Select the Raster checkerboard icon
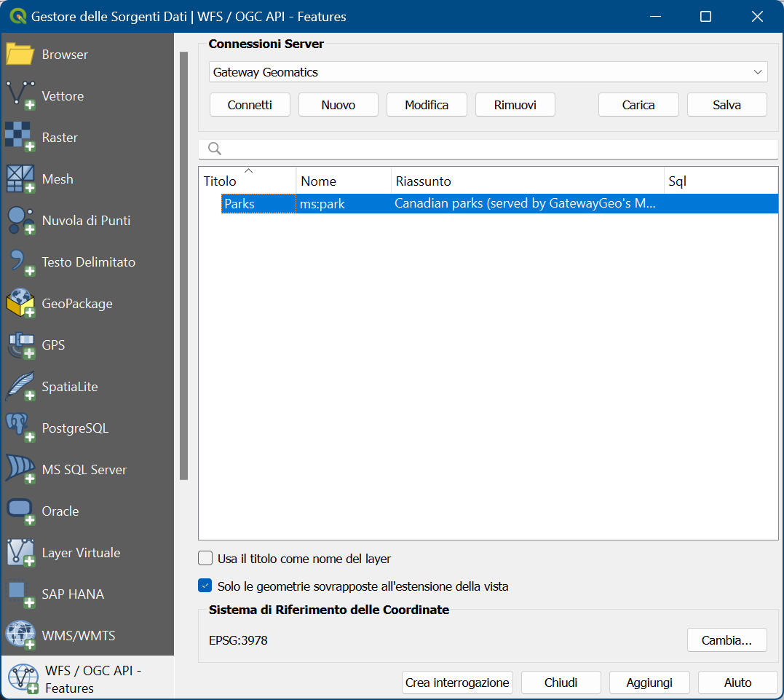Viewport: 784px width, 700px height. point(20,137)
